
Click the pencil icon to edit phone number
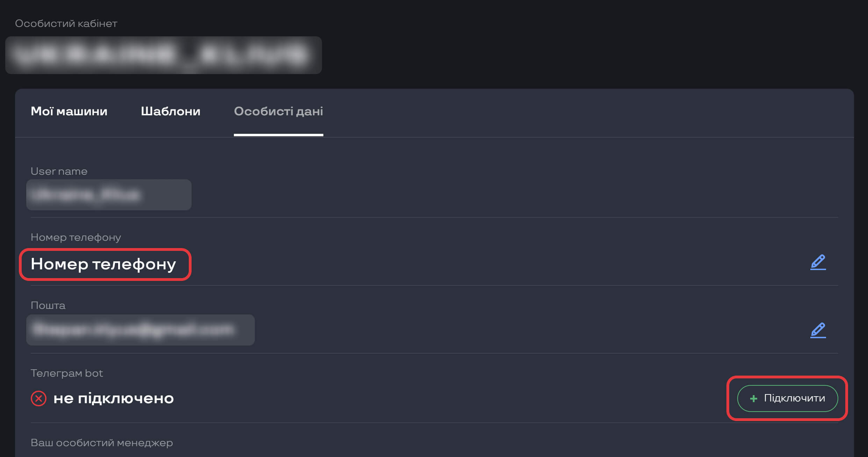click(x=818, y=262)
